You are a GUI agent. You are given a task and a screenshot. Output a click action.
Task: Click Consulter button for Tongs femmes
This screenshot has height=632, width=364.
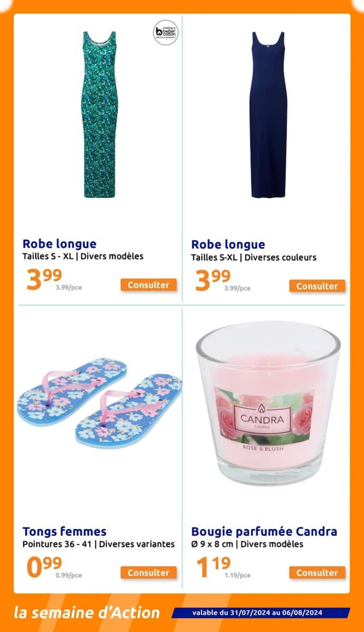tap(148, 572)
